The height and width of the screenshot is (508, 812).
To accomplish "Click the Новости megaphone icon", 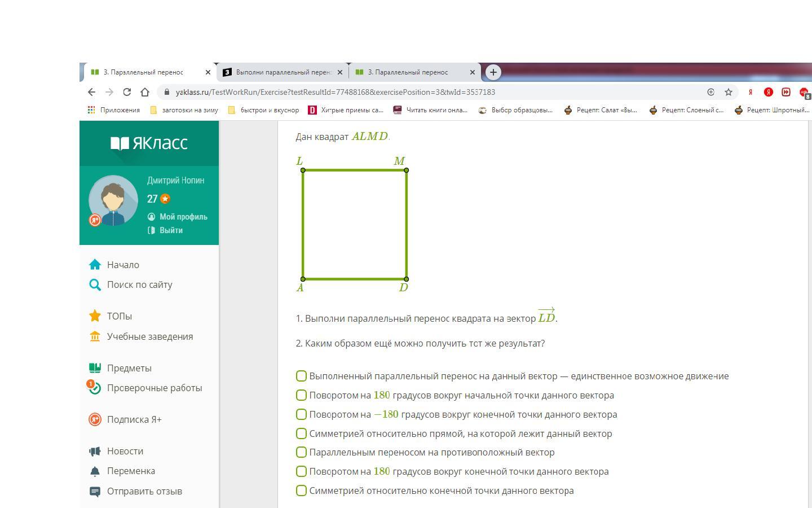I will coord(95,451).
